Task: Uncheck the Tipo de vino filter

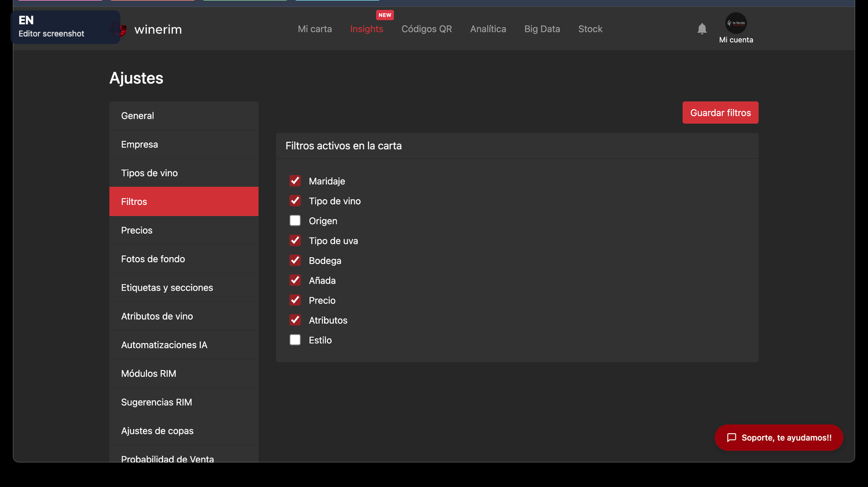Action: coord(295,200)
